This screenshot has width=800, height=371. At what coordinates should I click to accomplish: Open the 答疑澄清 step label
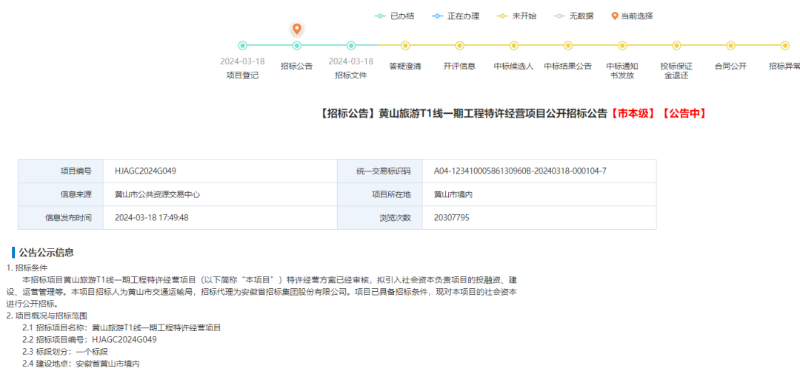[405, 66]
